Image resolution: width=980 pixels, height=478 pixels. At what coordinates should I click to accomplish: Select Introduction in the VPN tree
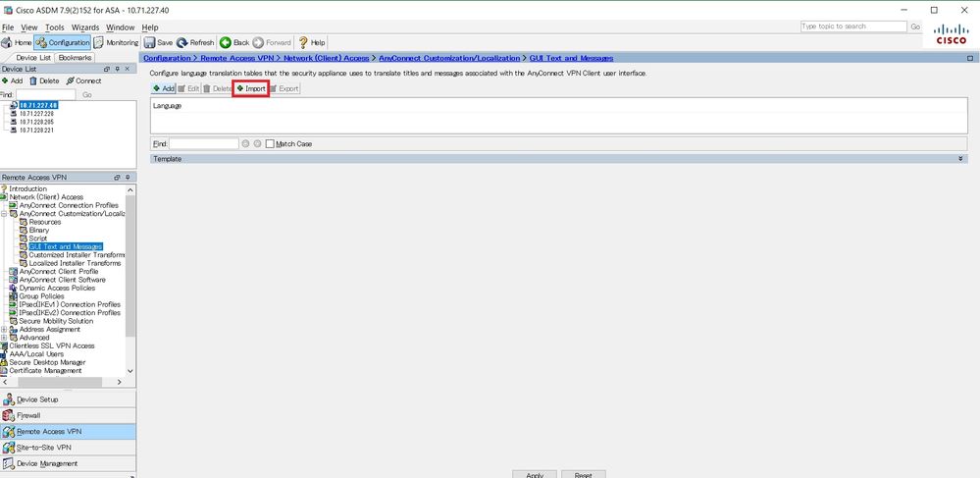pyautogui.click(x=27, y=188)
